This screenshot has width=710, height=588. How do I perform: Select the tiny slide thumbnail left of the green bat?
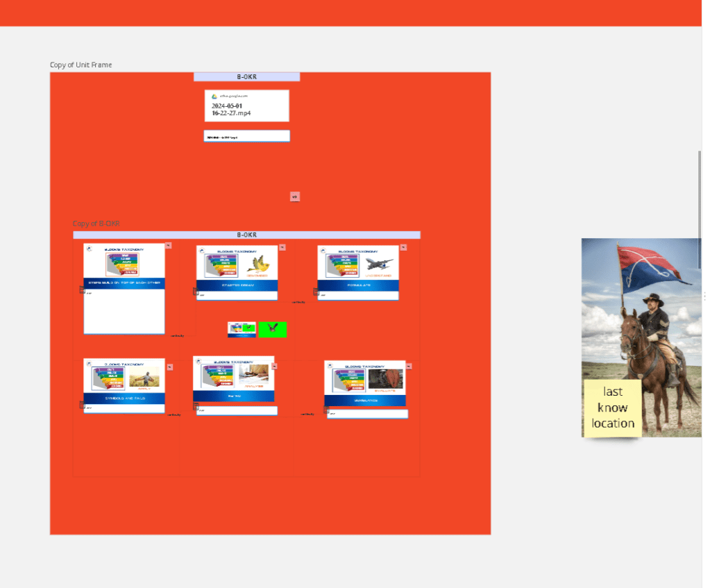coord(242,329)
